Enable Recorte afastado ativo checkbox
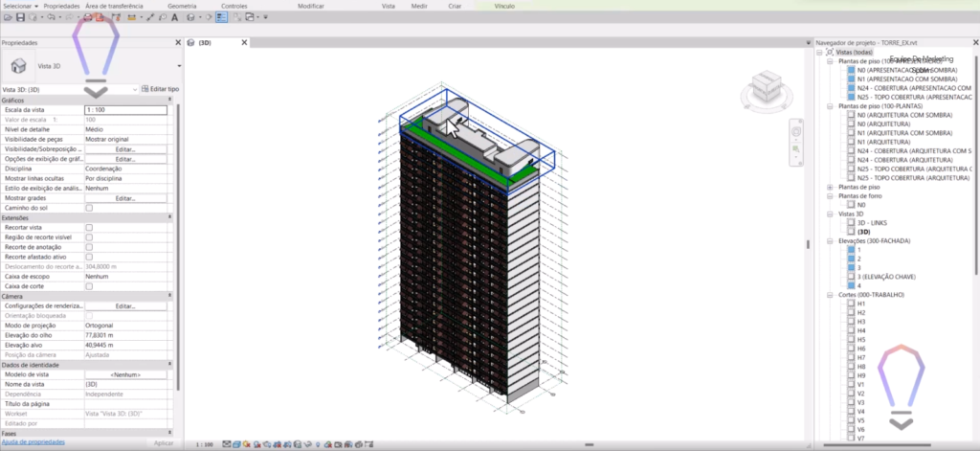Screen dimensions: 980x451 pyautogui.click(x=89, y=257)
